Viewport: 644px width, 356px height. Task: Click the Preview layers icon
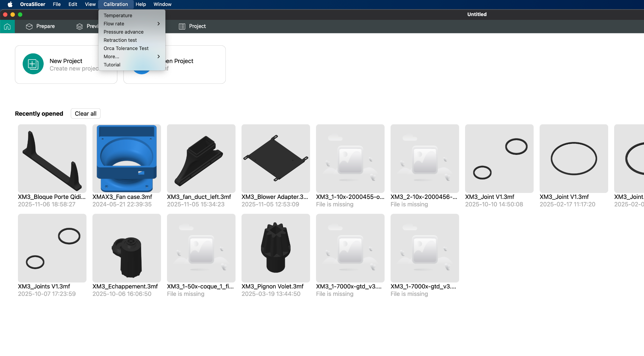point(80,26)
